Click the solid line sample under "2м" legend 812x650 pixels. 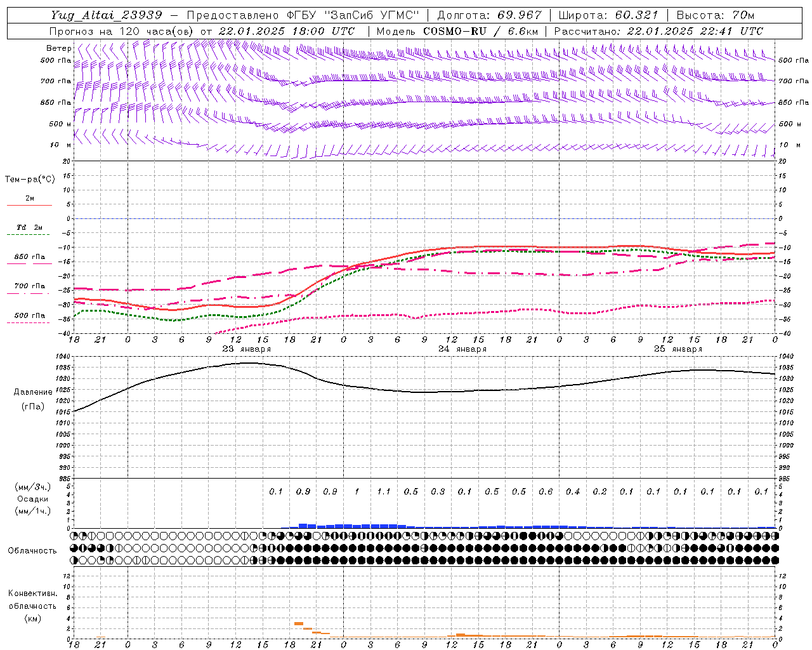[x=29, y=205]
